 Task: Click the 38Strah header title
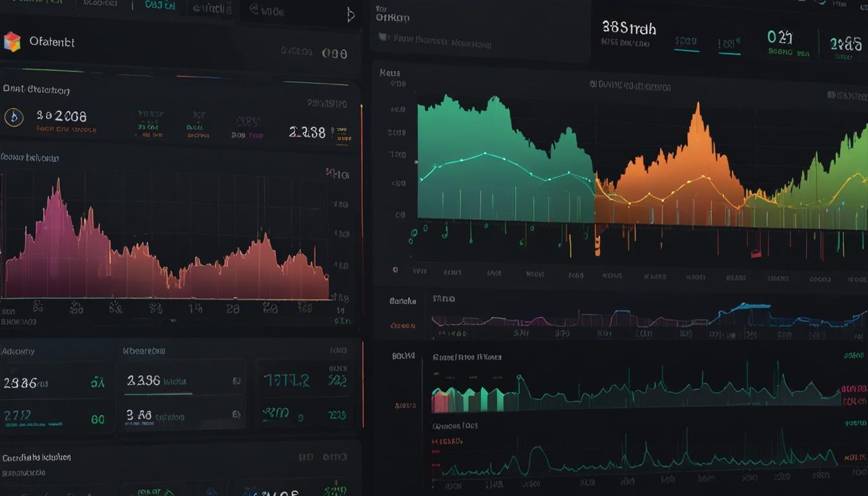[628, 28]
